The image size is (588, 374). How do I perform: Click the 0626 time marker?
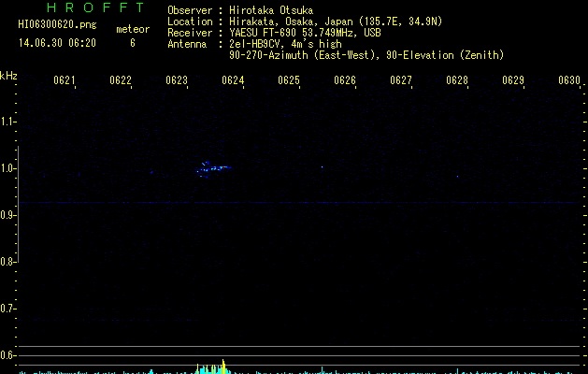345,80
